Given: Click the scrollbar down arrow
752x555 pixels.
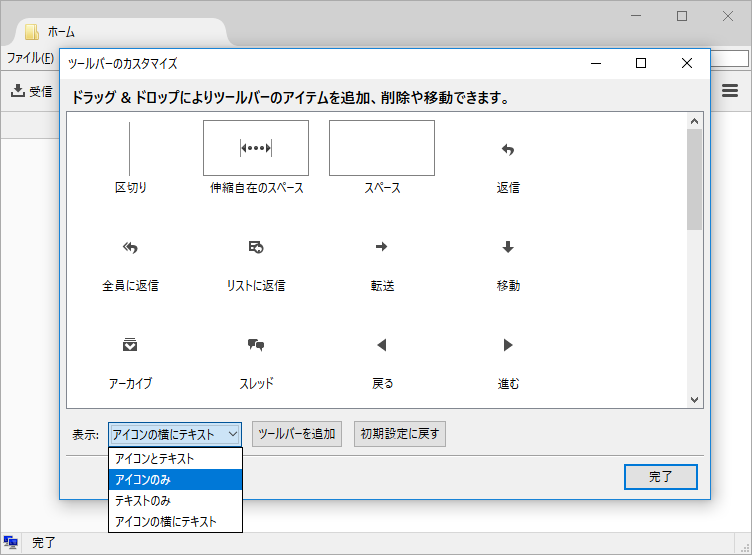Looking at the screenshot, I should point(694,400).
